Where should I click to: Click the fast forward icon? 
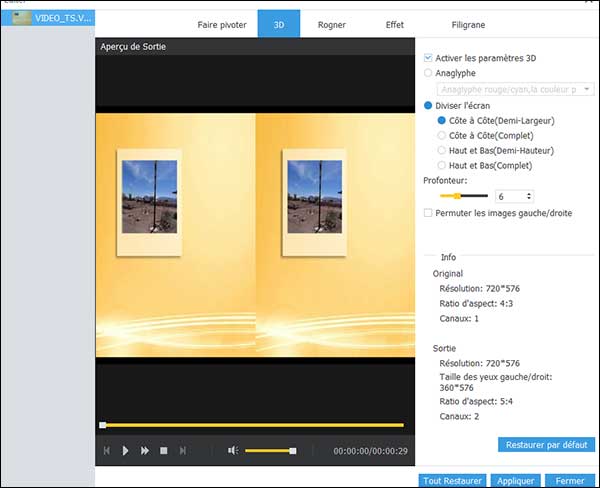(145, 451)
